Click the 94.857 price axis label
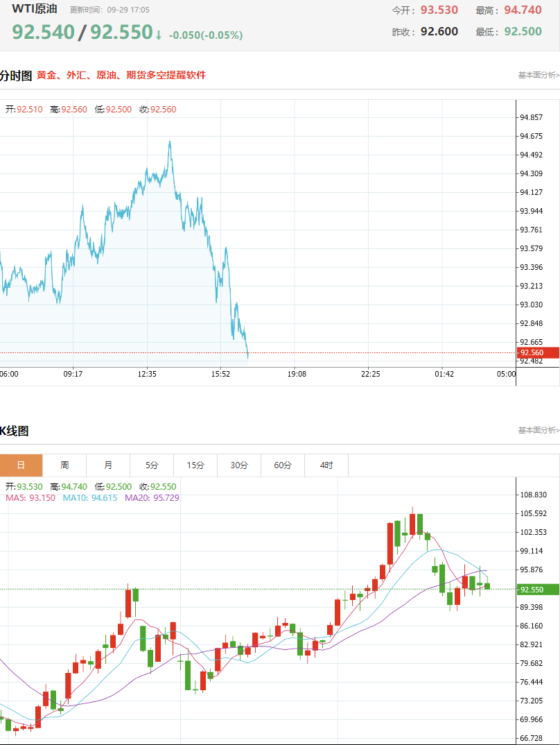560x745 pixels. pyautogui.click(x=531, y=117)
